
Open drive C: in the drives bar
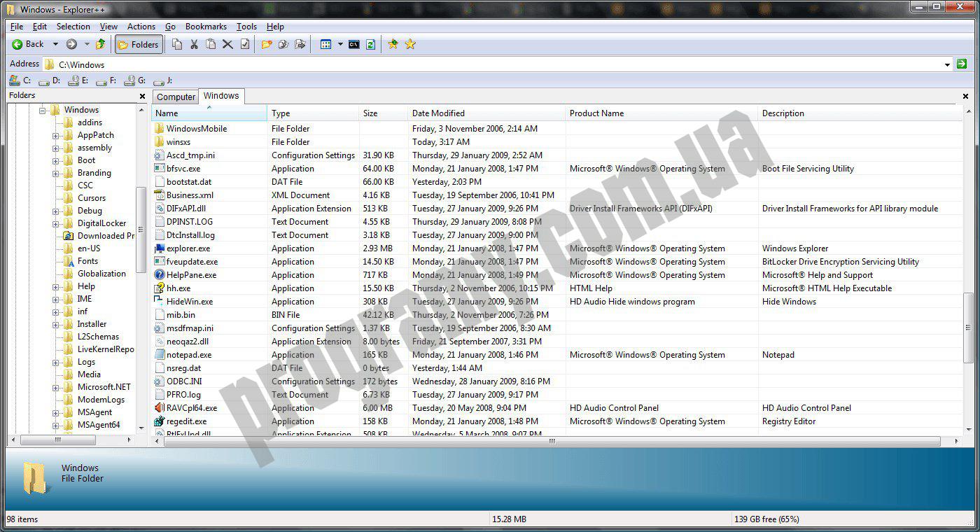coord(20,80)
